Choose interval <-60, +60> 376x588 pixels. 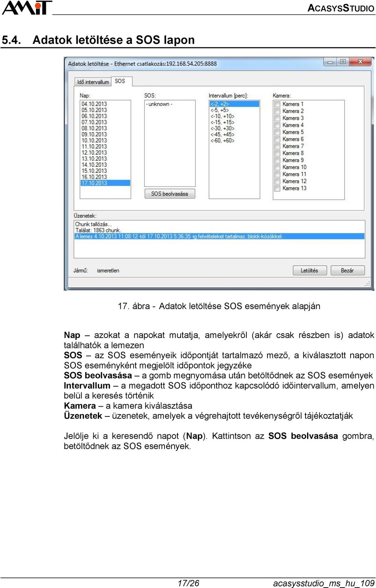point(234,140)
